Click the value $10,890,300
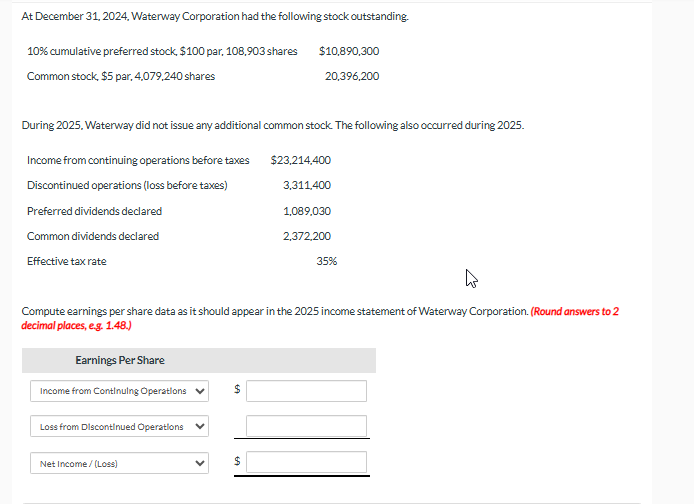Viewport: 694px width, 504px height. pyautogui.click(x=349, y=51)
